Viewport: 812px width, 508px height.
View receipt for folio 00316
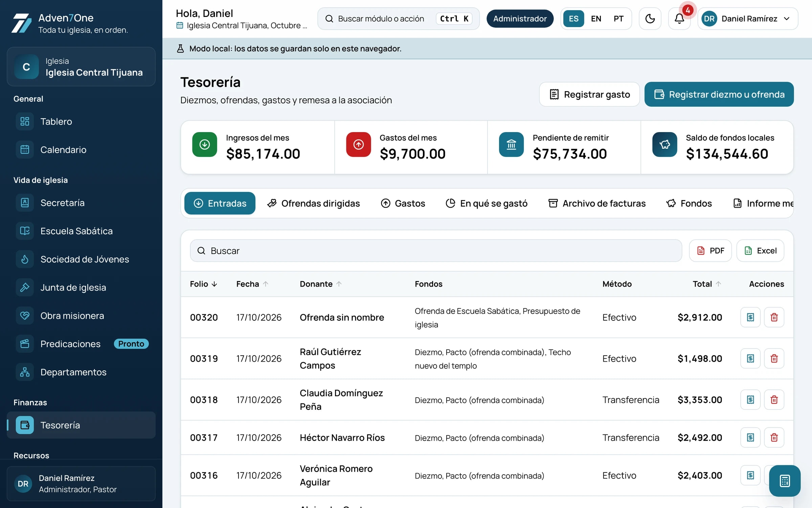click(x=750, y=475)
